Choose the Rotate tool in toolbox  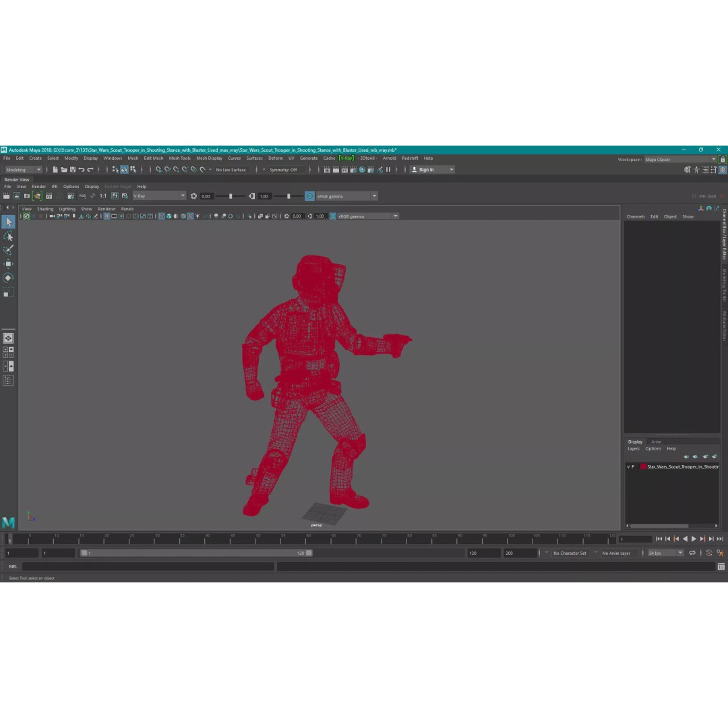point(8,278)
